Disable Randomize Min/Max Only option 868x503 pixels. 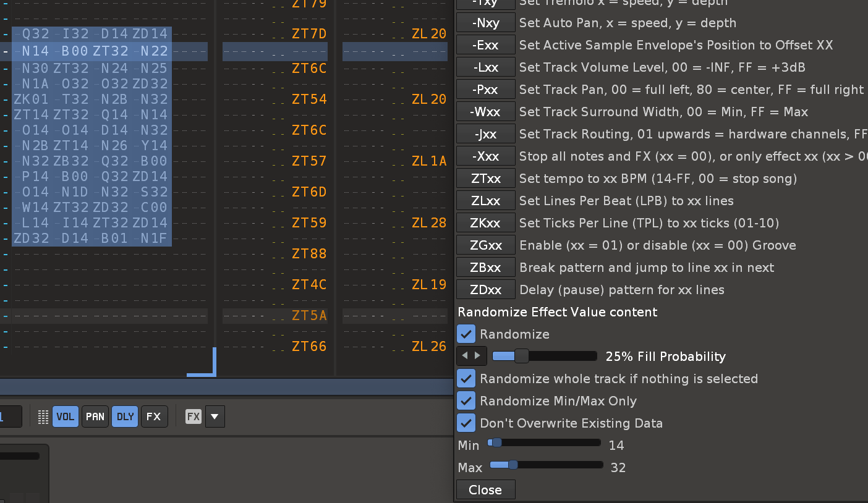coord(466,401)
